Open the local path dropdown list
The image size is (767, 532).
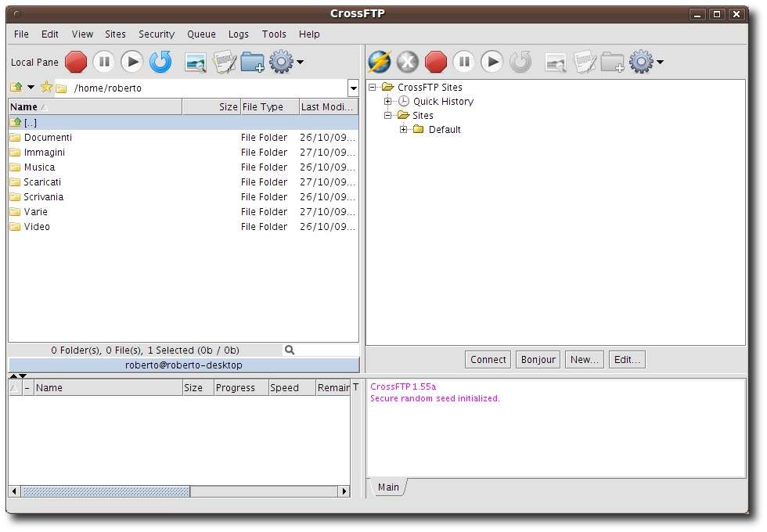(353, 88)
